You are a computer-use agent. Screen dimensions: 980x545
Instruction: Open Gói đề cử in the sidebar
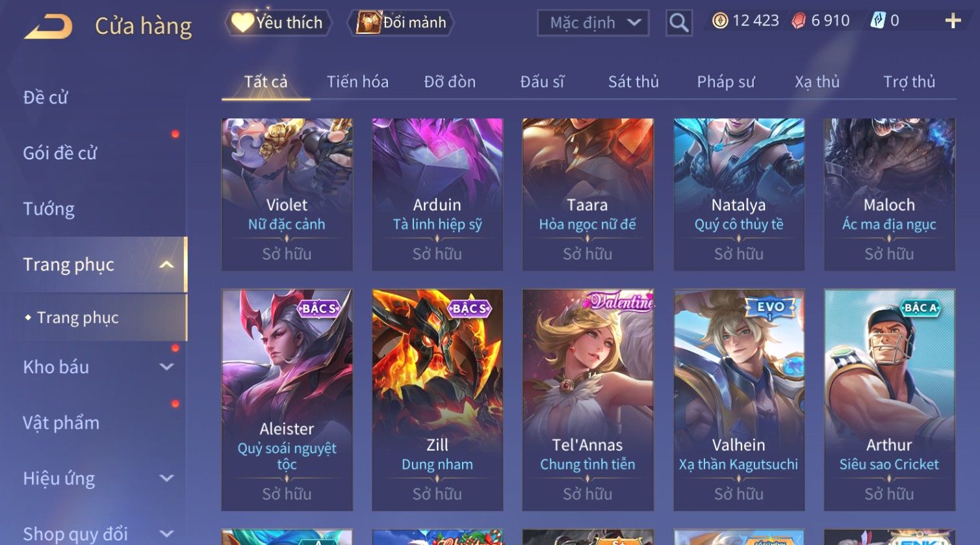pyautogui.click(x=60, y=153)
